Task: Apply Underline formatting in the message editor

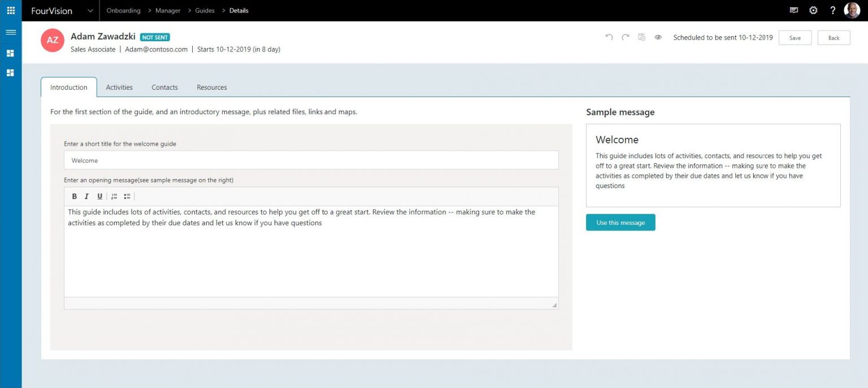Action: coord(99,196)
